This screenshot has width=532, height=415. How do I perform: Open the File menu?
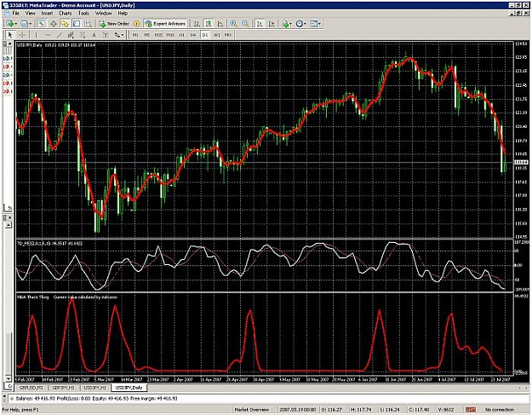point(15,14)
